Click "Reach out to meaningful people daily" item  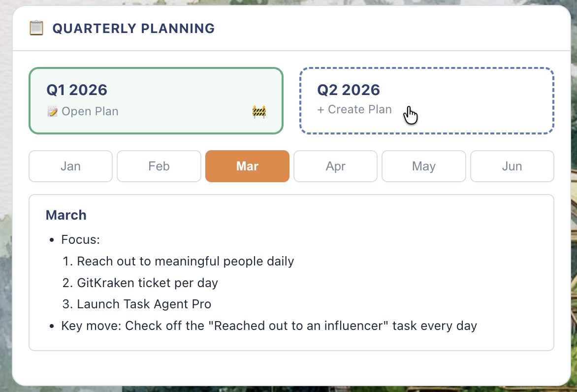185,261
